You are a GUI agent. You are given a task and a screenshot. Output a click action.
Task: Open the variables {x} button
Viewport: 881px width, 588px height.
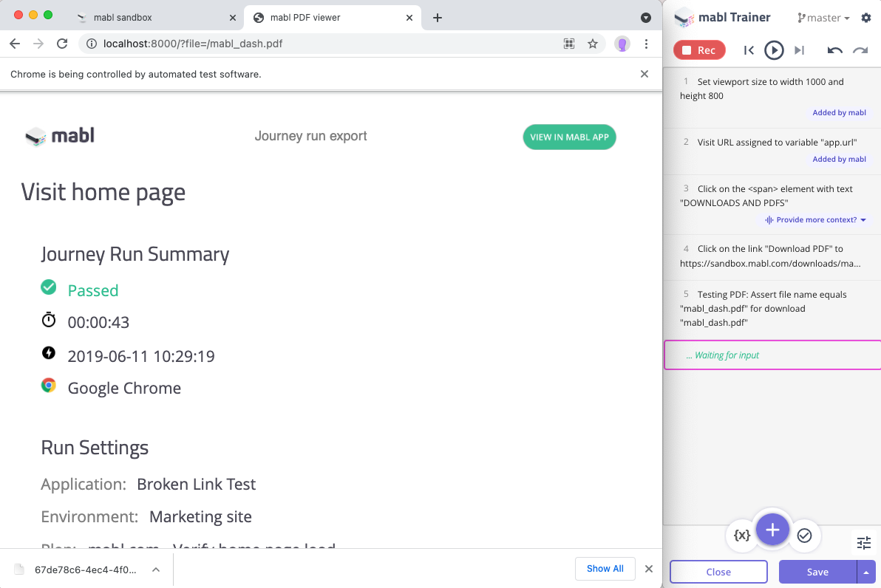coord(741,536)
